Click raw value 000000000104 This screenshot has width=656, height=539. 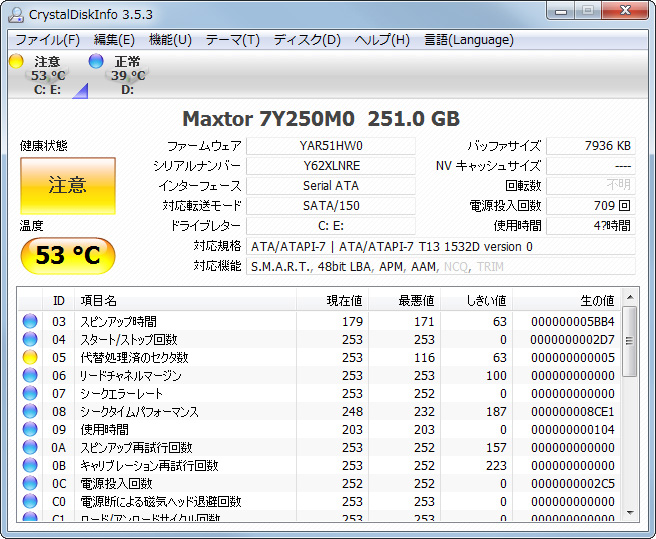pyautogui.click(x=573, y=429)
